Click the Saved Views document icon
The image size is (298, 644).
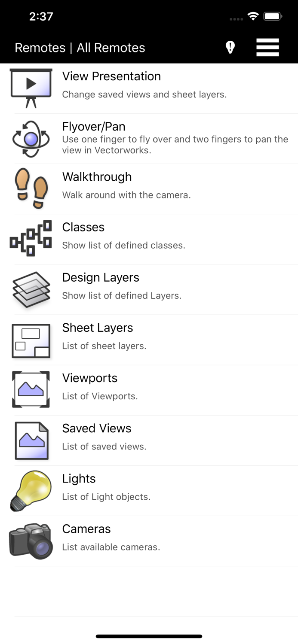pos(31,440)
